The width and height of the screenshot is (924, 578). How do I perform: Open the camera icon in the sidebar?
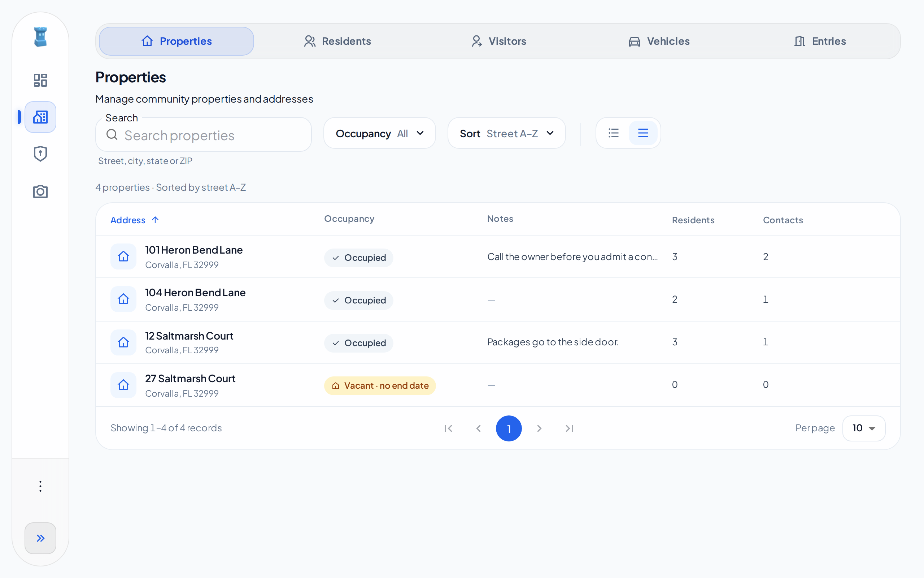point(40,191)
